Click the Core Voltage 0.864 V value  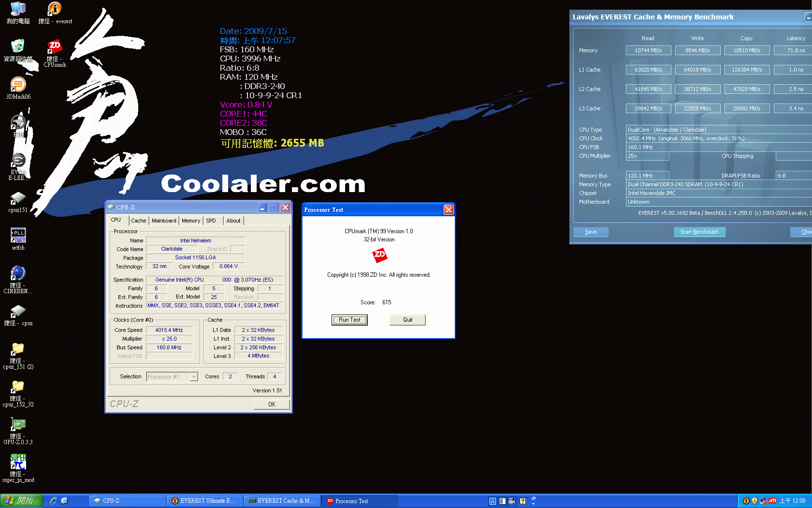229,266
